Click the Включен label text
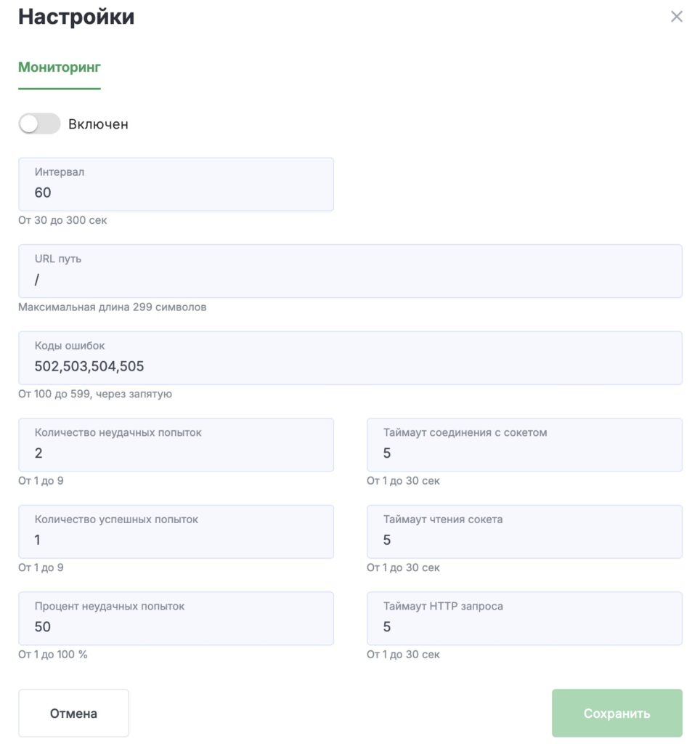Image resolution: width=700 pixels, height=744 pixels. point(98,124)
